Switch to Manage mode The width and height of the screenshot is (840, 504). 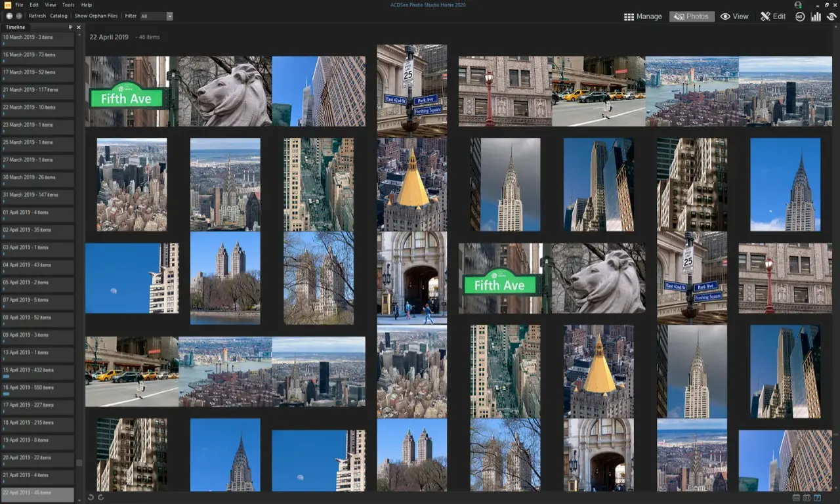(642, 16)
